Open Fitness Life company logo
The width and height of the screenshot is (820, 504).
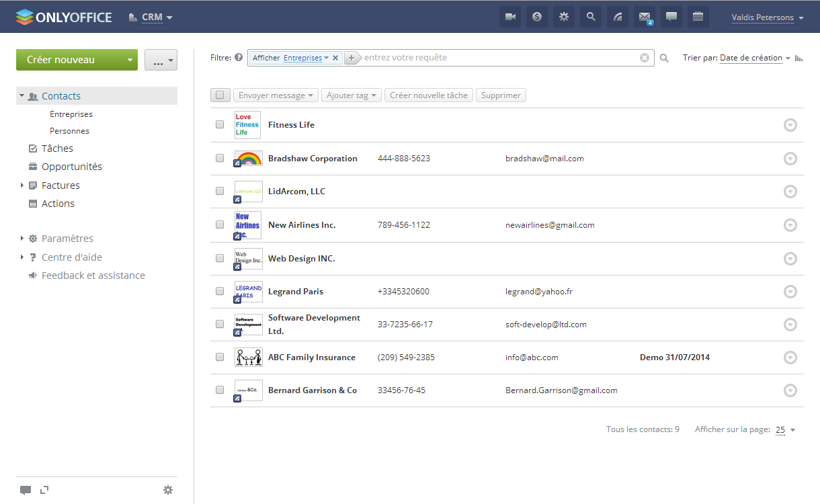247,125
